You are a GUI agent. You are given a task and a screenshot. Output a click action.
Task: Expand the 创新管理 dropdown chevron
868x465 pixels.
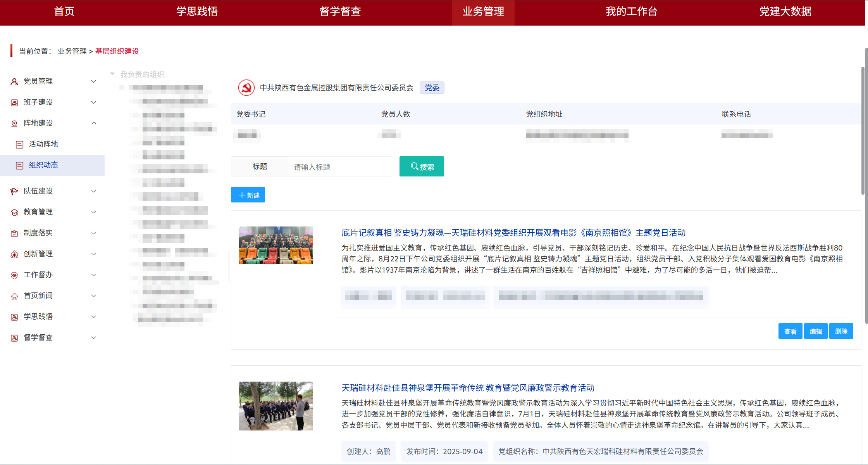93,254
